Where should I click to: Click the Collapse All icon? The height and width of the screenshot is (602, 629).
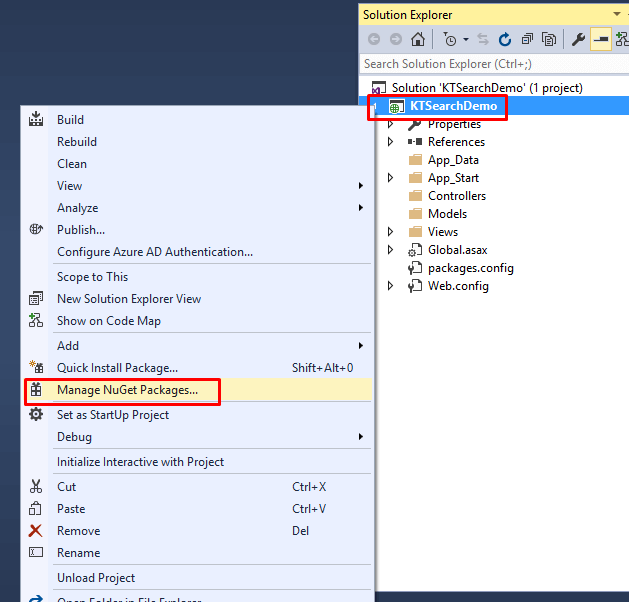click(527, 39)
